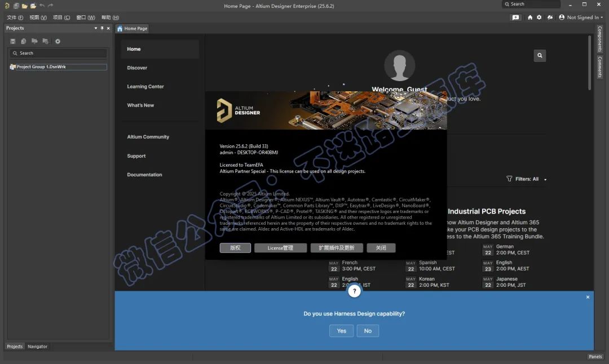Click the 关闭 button in About dialog

click(381, 247)
